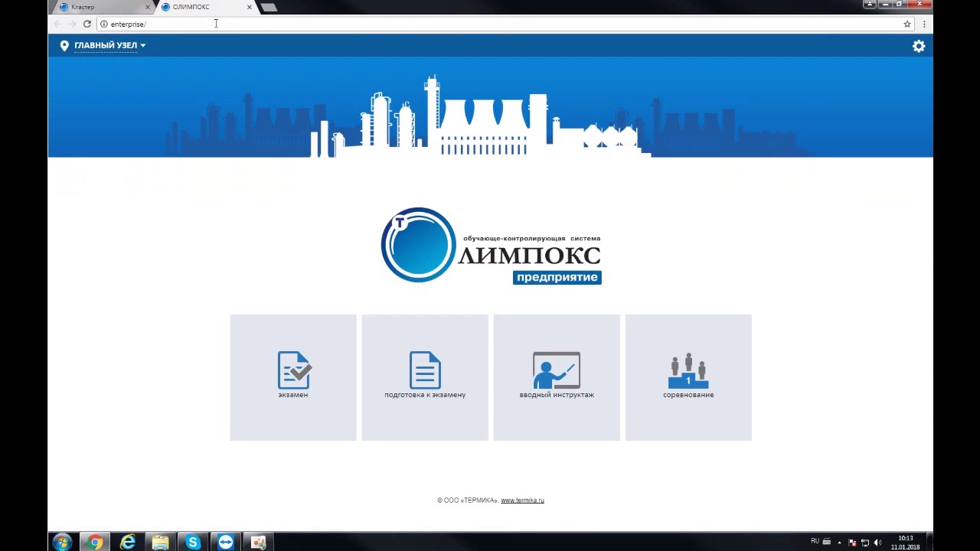Reload the page
This screenshot has width=980, height=551.
pos(87,24)
